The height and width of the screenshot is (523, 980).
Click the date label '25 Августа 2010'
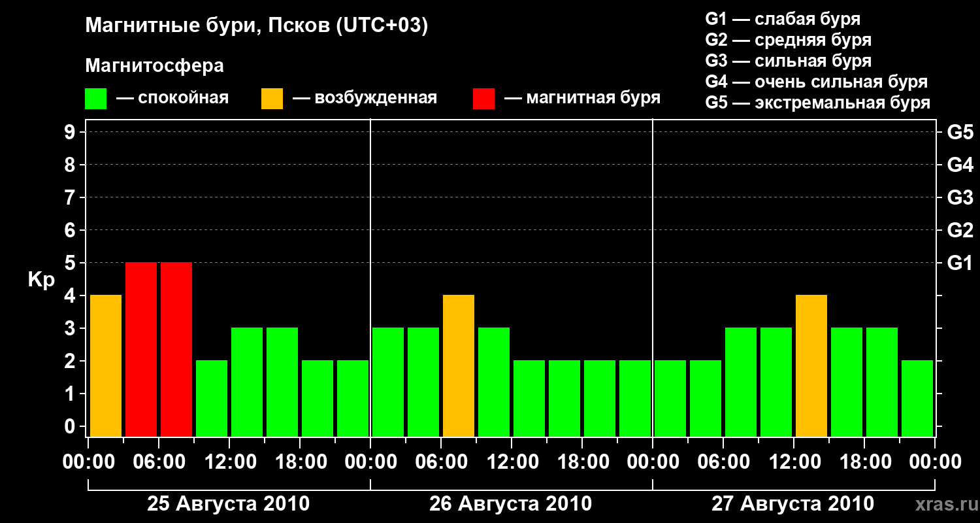[x=229, y=504]
